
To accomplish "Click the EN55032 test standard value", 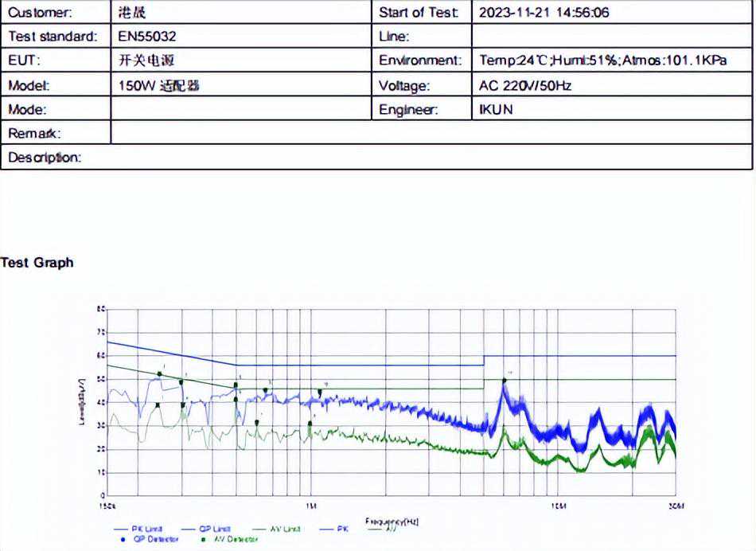I will tap(147, 36).
